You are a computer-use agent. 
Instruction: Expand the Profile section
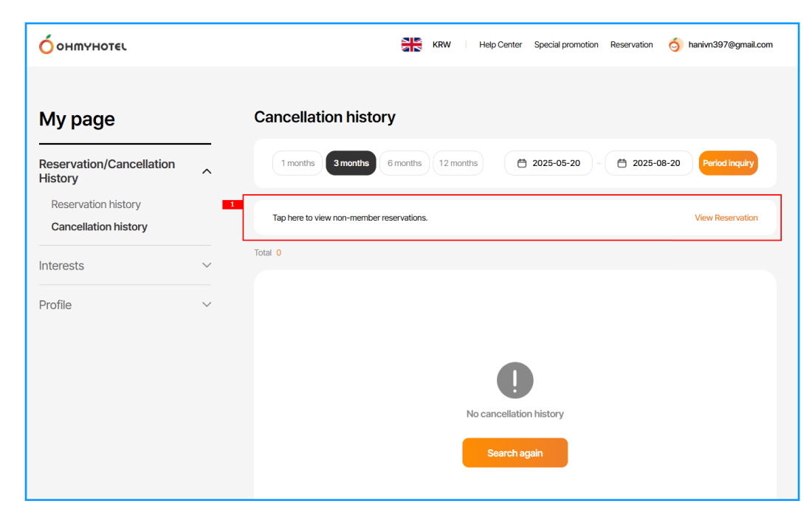[x=207, y=305]
